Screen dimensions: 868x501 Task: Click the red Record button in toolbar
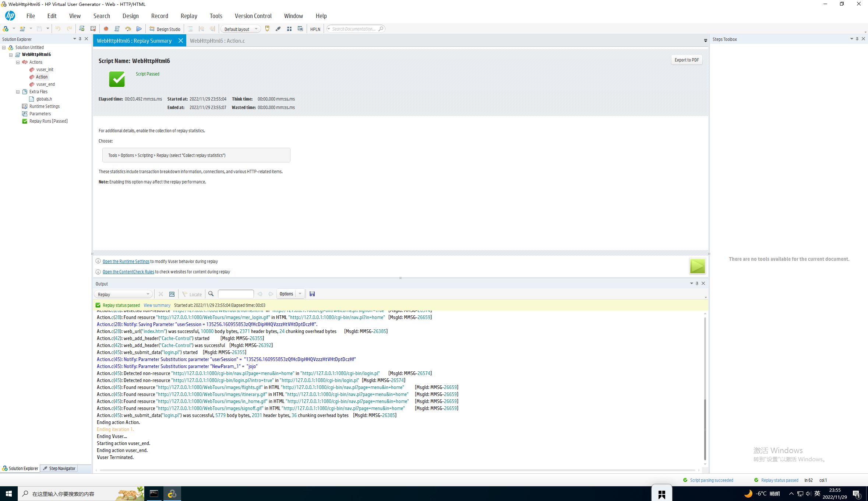(106, 29)
